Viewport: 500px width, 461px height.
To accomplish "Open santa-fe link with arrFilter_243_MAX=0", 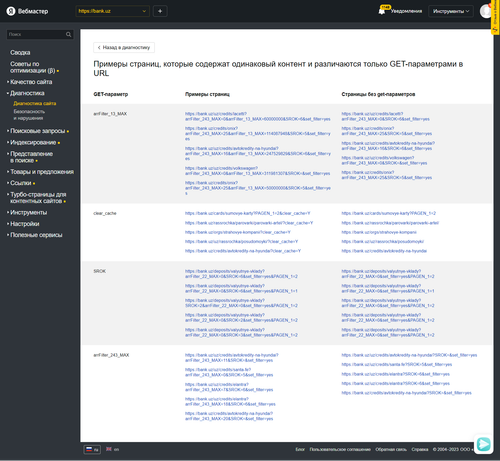I will [229, 372].
